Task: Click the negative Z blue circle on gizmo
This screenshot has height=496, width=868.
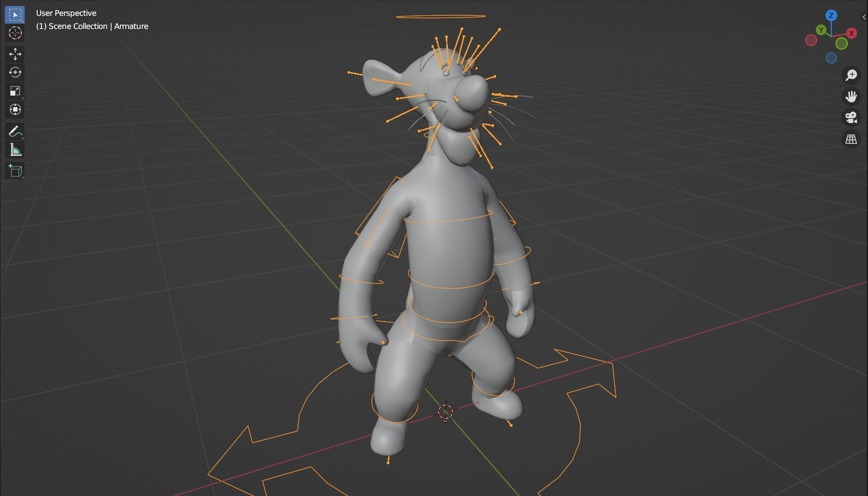Action: point(831,58)
